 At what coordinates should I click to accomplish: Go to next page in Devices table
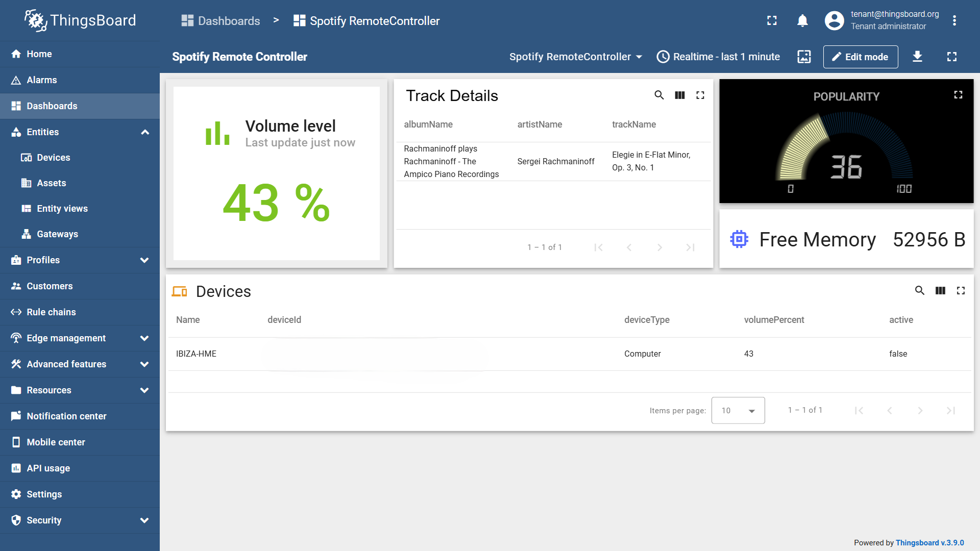click(x=920, y=411)
